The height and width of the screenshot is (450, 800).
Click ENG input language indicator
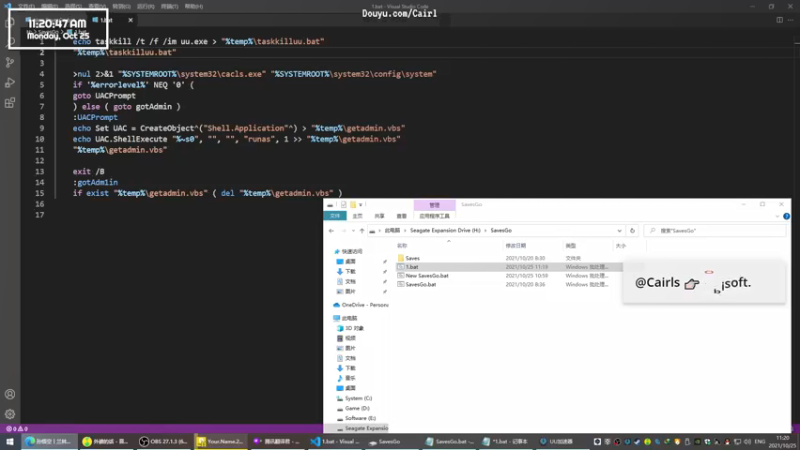coord(760,441)
